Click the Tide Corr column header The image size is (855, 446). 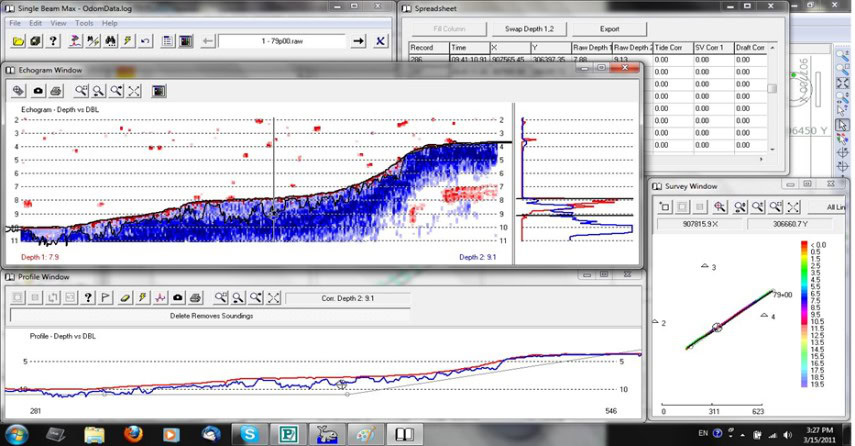[673, 47]
